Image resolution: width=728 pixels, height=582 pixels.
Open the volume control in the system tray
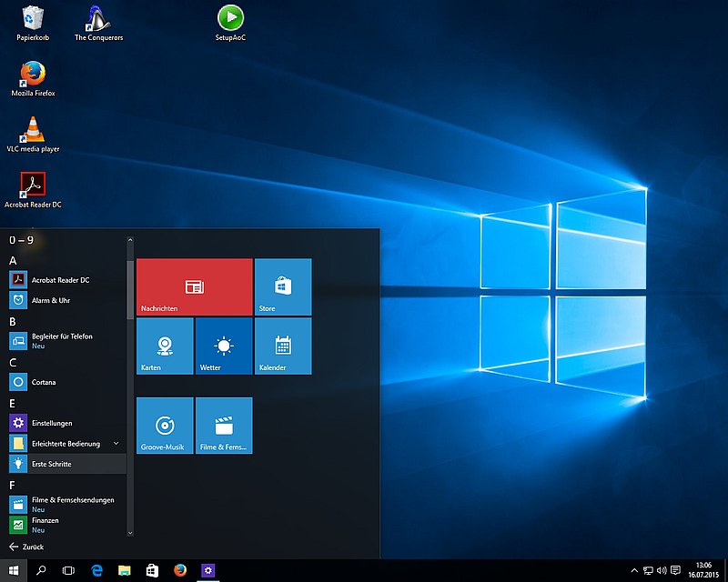click(662, 570)
